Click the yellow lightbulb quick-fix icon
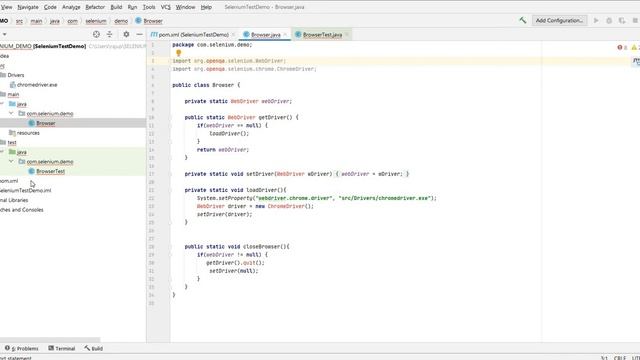 (178, 53)
